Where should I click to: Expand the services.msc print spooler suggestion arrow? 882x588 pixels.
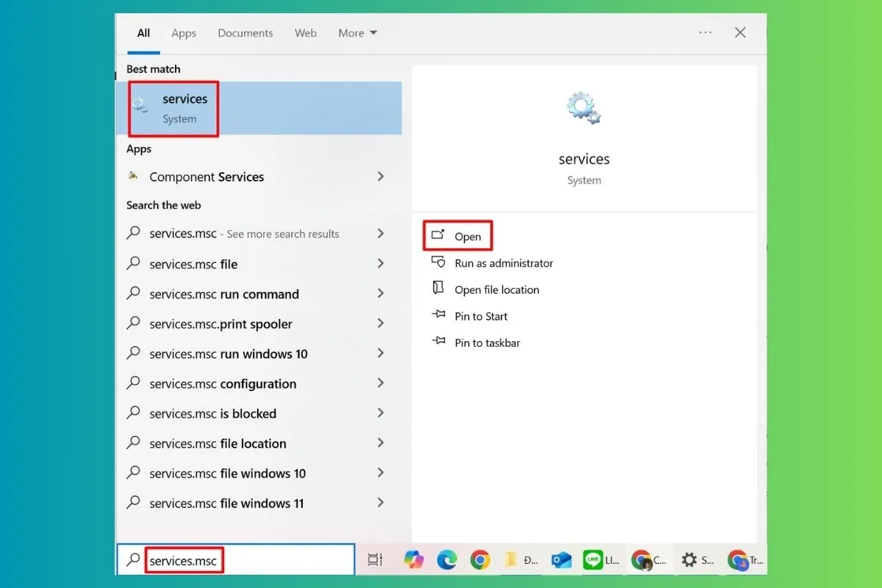(x=381, y=324)
